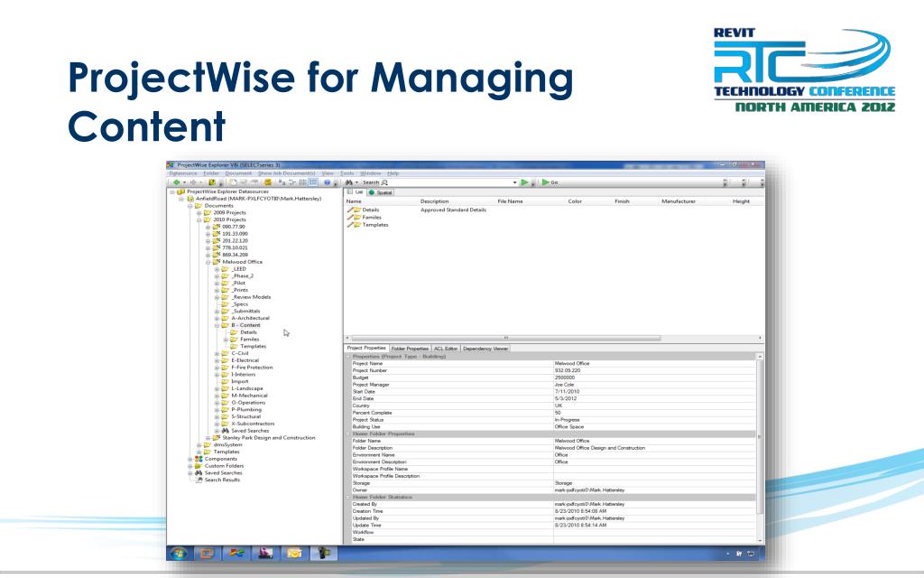This screenshot has width=924, height=578.
Task: Open the Window menu
Action: tap(370, 173)
